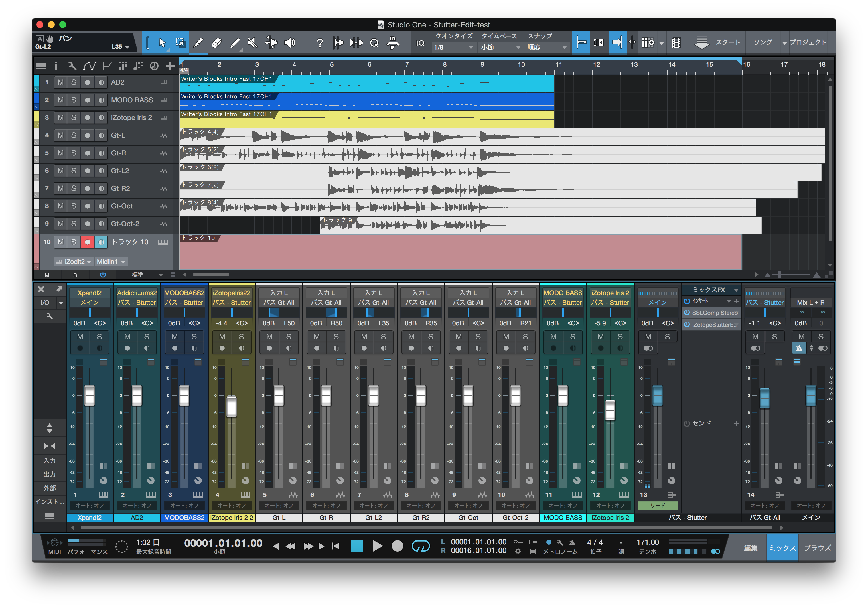Click the Q quantize icon
Viewport: 868px width, 608px height.
(x=374, y=43)
